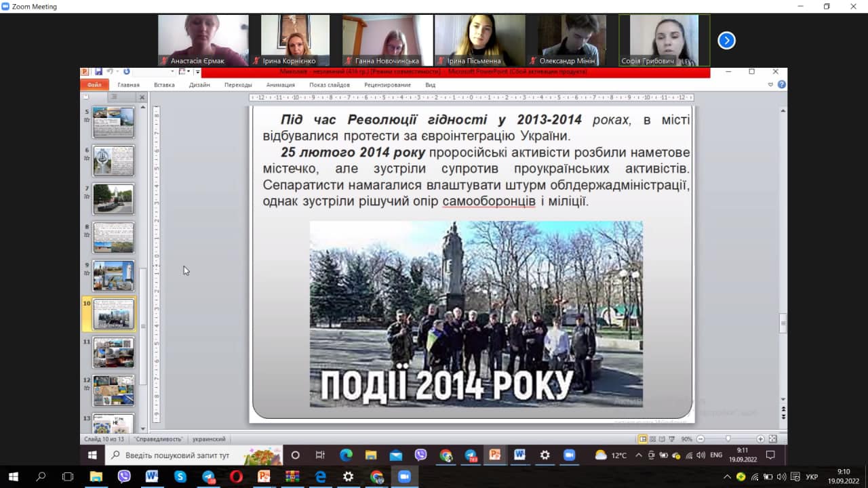The height and width of the screenshot is (488, 868).
Task: Toggle Normal view button in status bar
Action: tap(642, 439)
